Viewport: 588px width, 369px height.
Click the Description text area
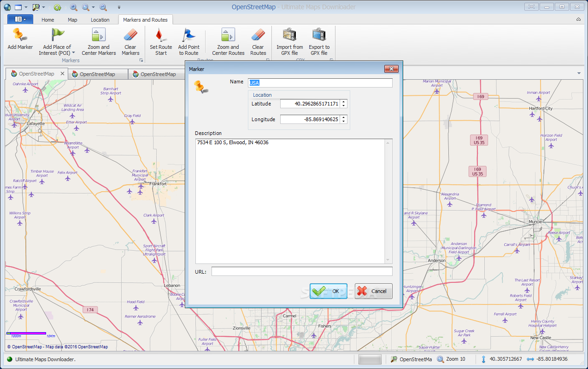click(290, 201)
